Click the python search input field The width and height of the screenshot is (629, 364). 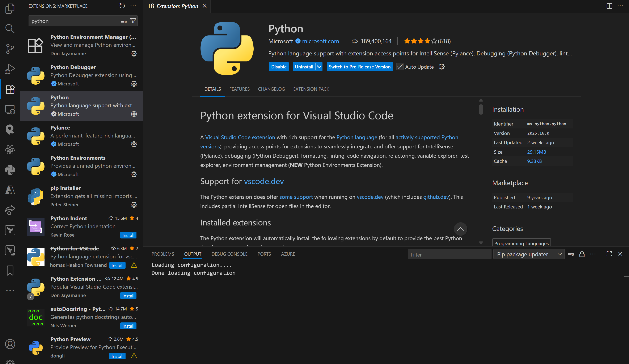click(x=75, y=21)
